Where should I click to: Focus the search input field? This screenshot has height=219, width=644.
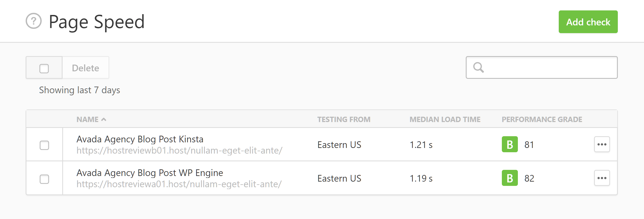click(542, 67)
